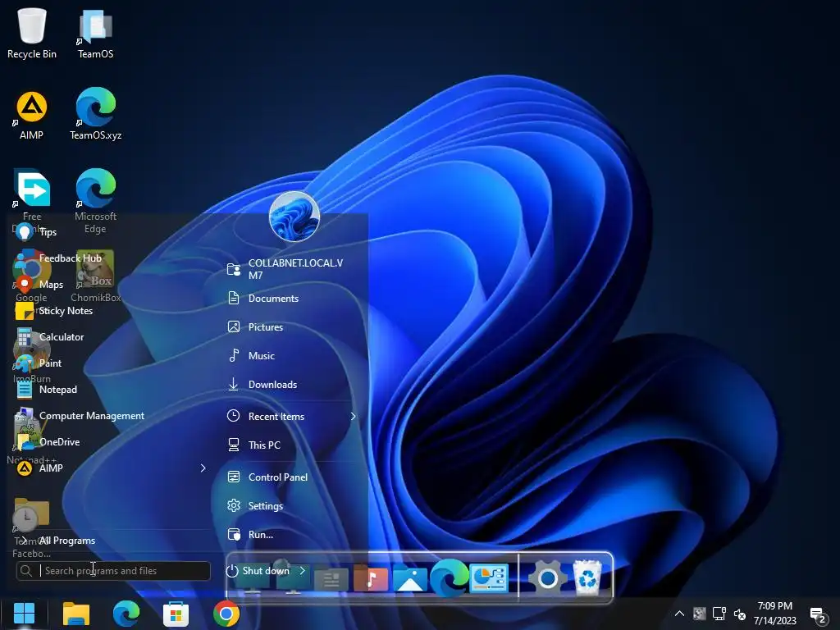
Task: Open the Recycle Bin icon in the dock
Action: click(587, 577)
